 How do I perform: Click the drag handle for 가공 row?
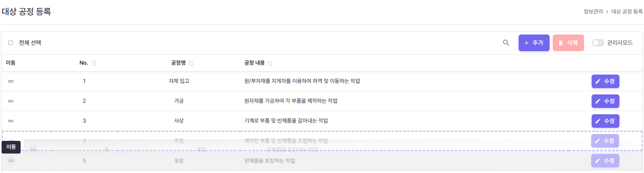click(11, 101)
